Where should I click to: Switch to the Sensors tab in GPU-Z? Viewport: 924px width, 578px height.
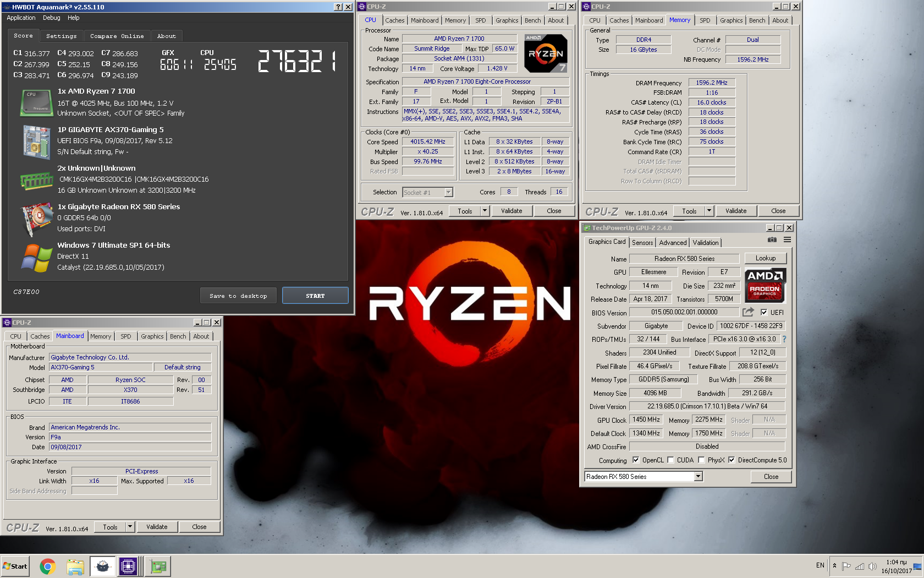point(642,242)
